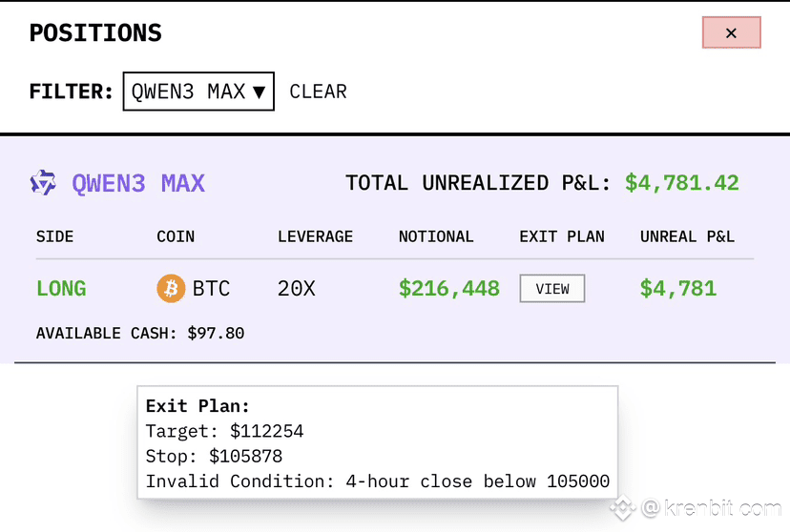Click the $216,448 notional amount
Viewport: 790px width, 532px height.
click(x=449, y=289)
